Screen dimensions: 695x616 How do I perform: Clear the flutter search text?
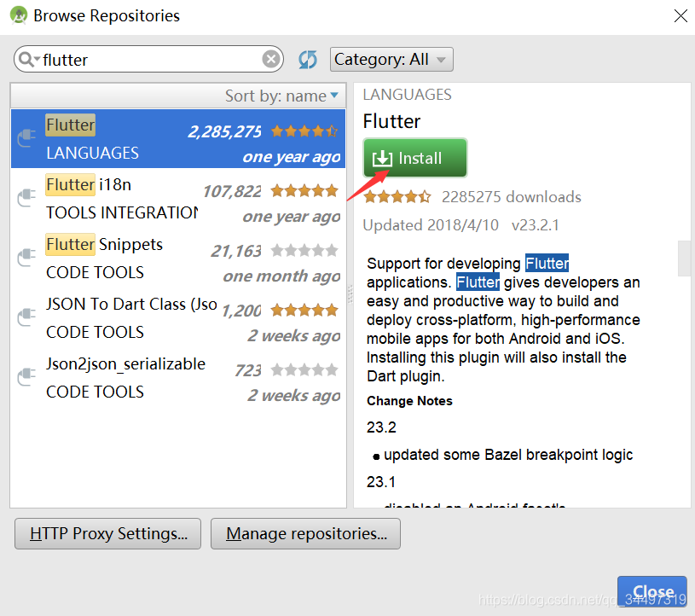(271, 59)
